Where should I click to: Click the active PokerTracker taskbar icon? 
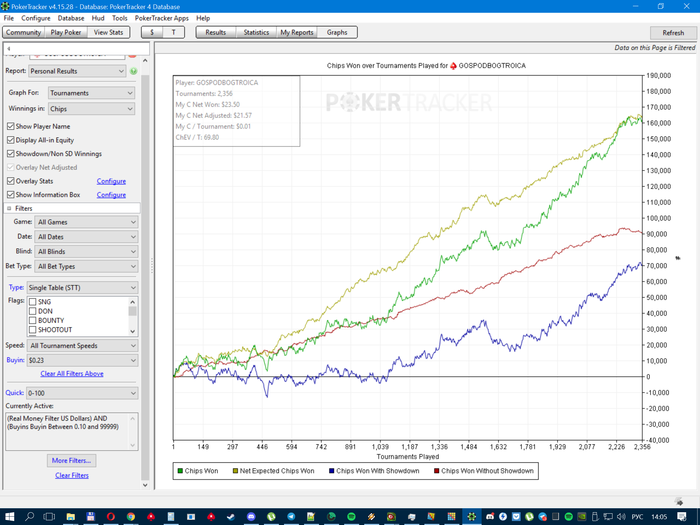pyautogui.click(x=471, y=517)
